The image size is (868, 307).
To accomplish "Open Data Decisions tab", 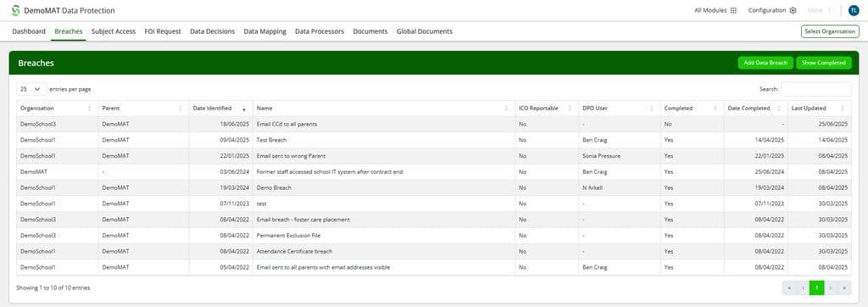I will point(213,31).
